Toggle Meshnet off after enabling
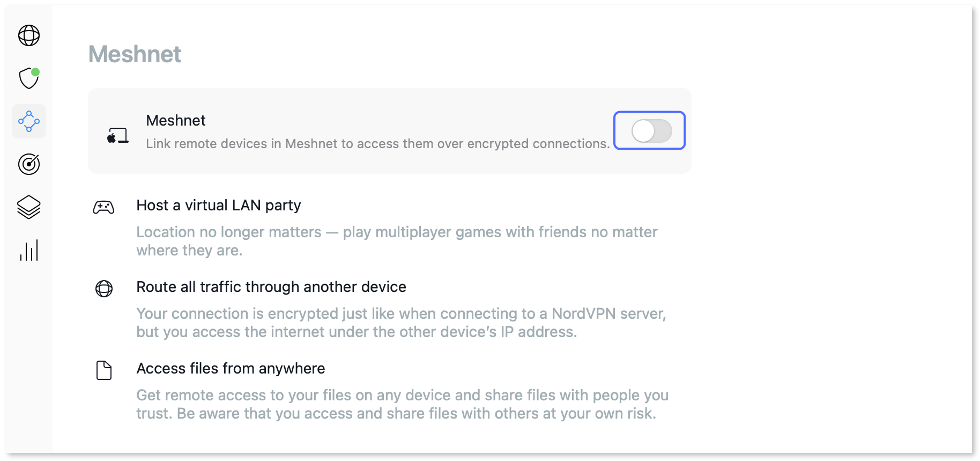 click(649, 130)
